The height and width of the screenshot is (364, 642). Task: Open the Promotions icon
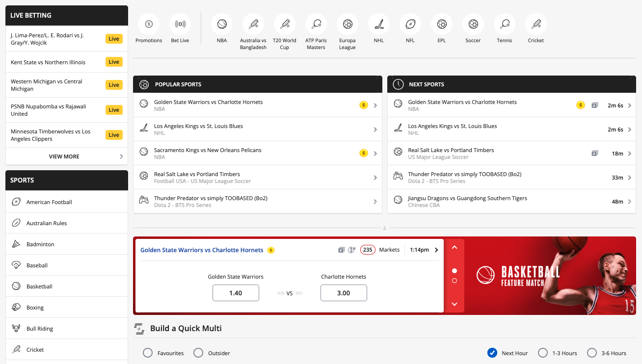(149, 24)
